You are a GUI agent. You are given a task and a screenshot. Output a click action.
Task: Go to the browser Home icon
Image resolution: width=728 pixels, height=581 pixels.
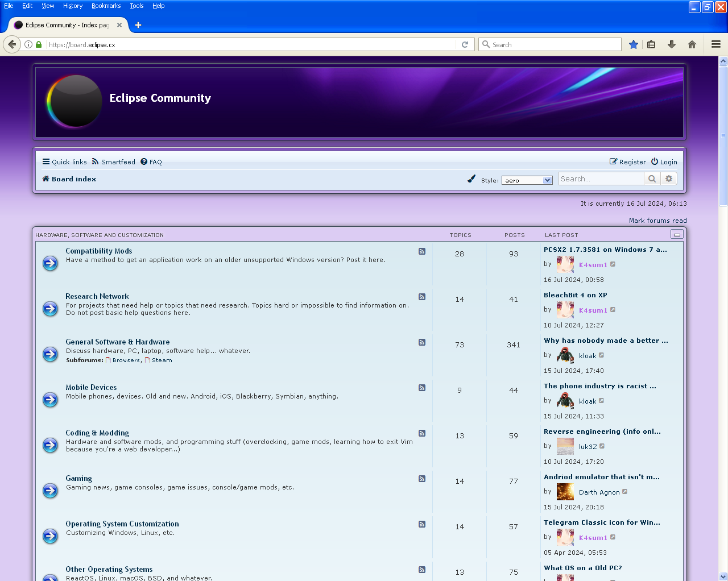pyautogui.click(x=692, y=44)
